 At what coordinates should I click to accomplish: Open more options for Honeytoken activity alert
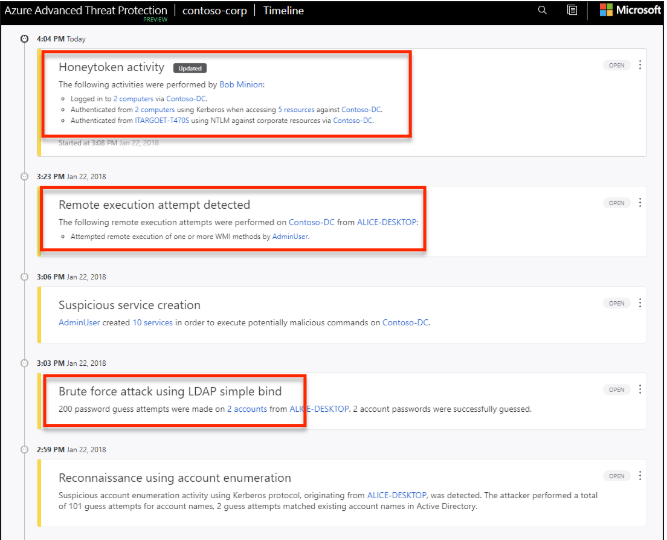[640, 65]
